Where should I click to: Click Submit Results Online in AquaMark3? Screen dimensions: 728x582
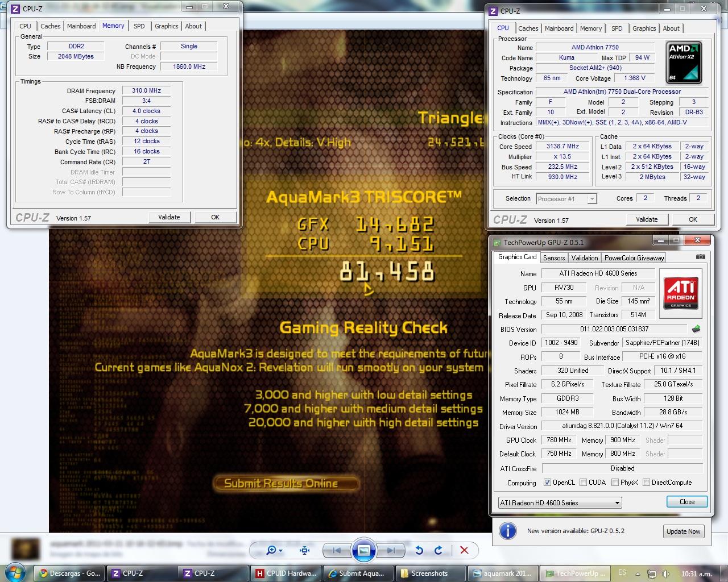pyautogui.click(x=286, y=483)
